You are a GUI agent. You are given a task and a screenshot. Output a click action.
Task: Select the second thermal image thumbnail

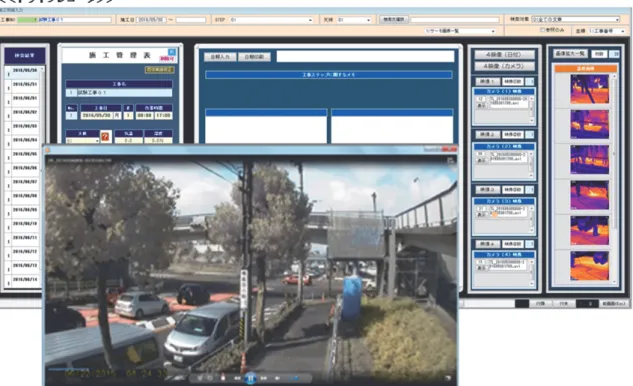click(589, 124)
